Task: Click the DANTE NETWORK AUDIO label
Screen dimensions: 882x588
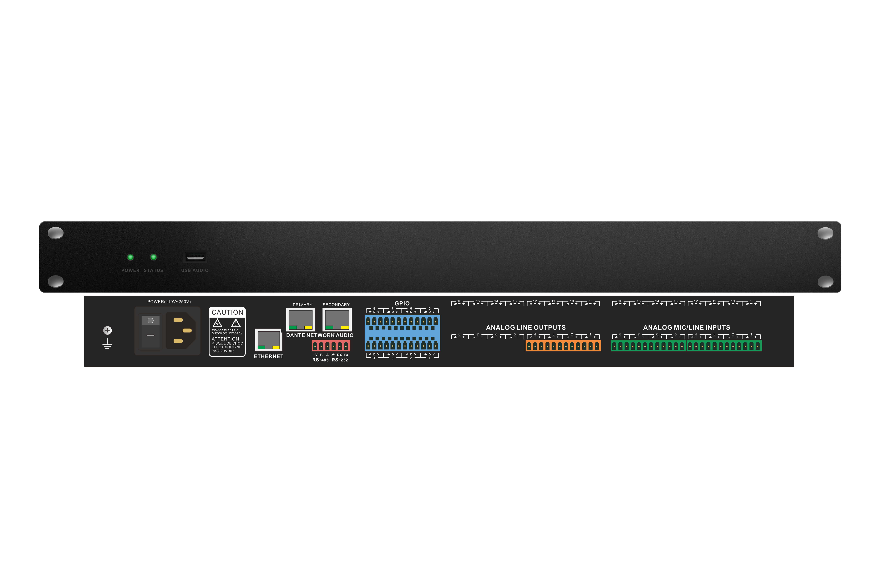Action: tap(320, 335)
